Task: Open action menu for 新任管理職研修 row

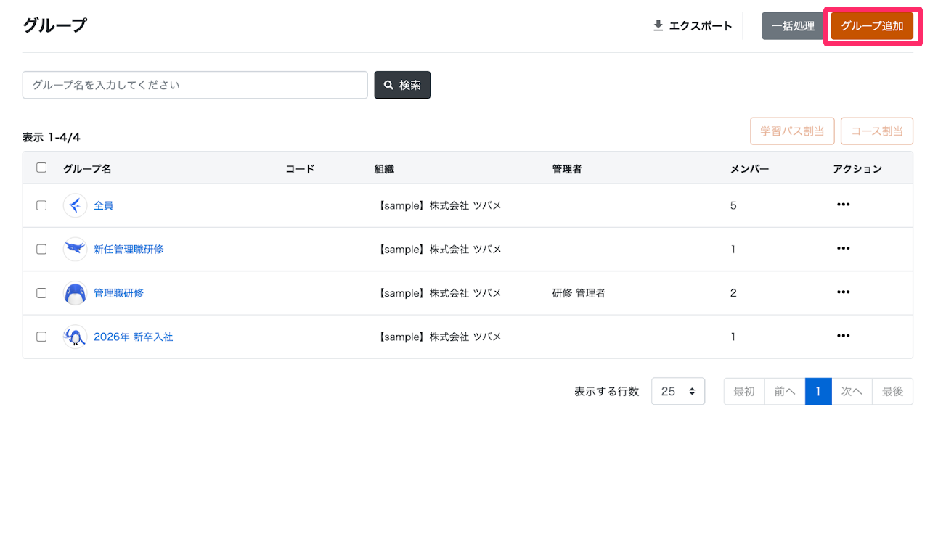Action: pos(843,248)
